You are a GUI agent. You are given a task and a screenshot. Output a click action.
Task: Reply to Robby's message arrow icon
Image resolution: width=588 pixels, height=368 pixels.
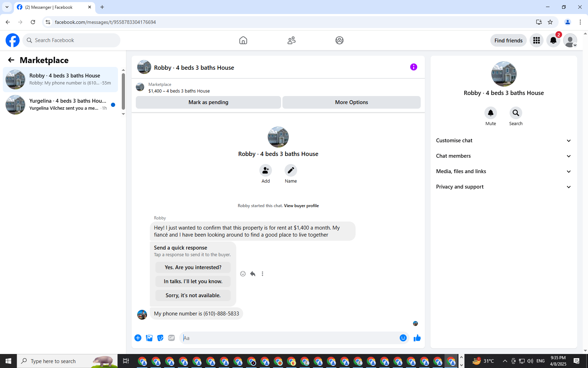pyautogui.click(x=253, y=274)
